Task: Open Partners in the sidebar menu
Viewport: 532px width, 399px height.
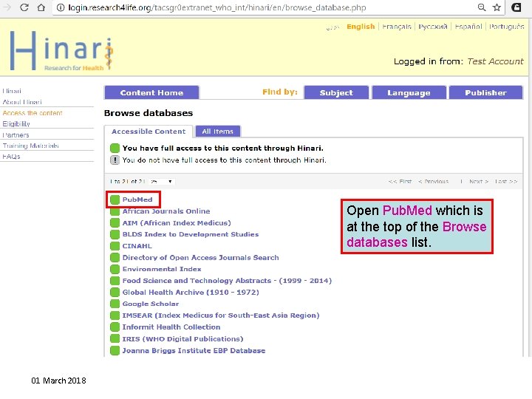Action: click(16, 135)
